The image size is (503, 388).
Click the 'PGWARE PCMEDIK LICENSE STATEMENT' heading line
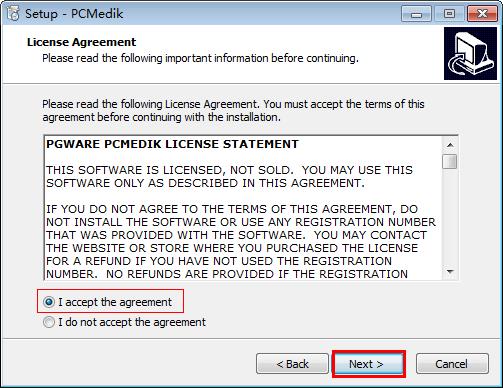point(172,144)
